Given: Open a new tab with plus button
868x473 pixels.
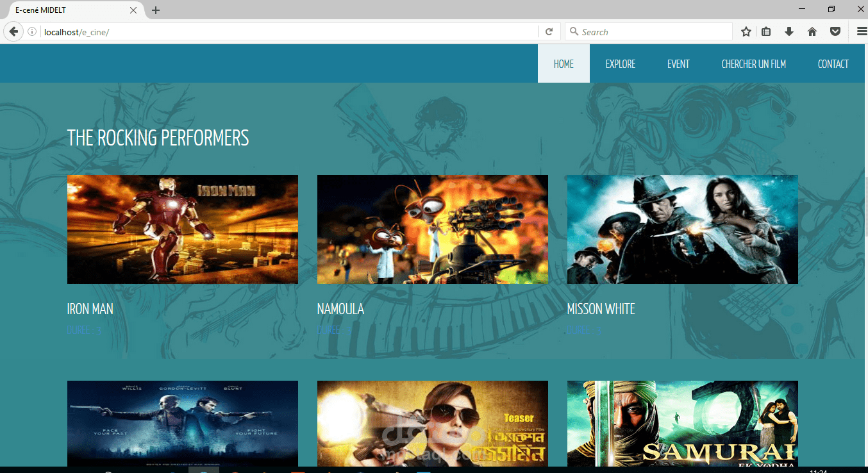Looking at the screenshot, I should (156, 10).
